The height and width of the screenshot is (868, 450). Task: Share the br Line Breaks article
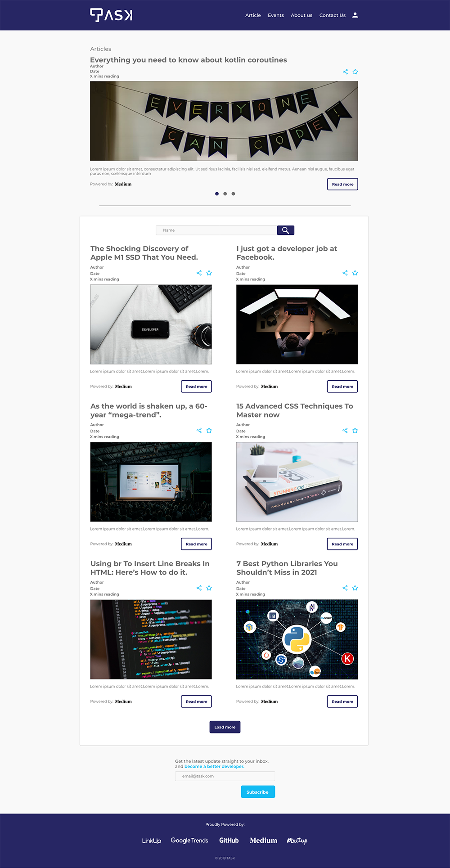(x=199, y=588)
